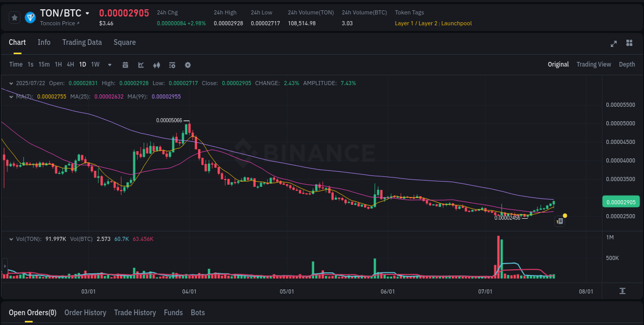Collapse the moving averages row chevron
This screenshot has width=644, height=325.
click(x=11, y=96)
